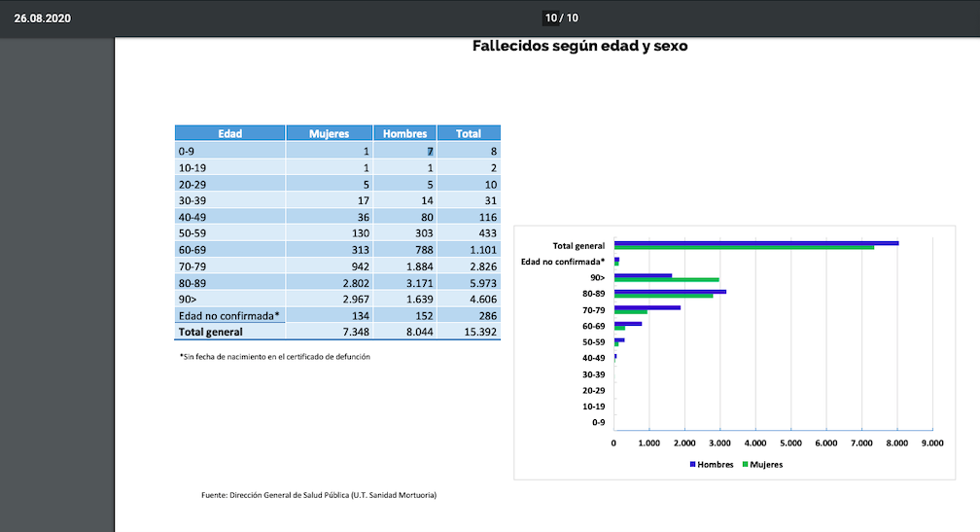
Task: Click the Mujeres table column header
Action: tap(329, 133)
